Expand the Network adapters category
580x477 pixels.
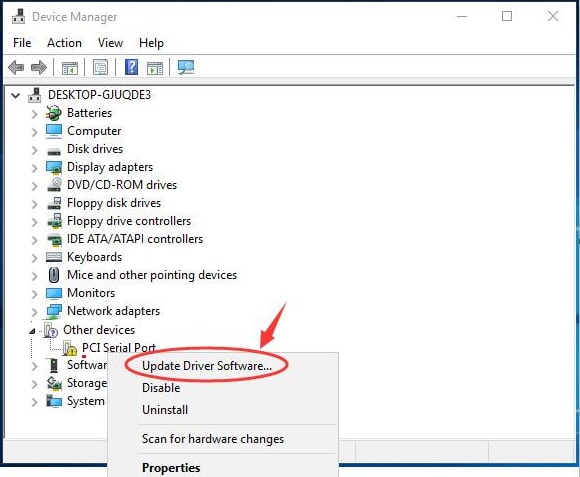point(34,312)
